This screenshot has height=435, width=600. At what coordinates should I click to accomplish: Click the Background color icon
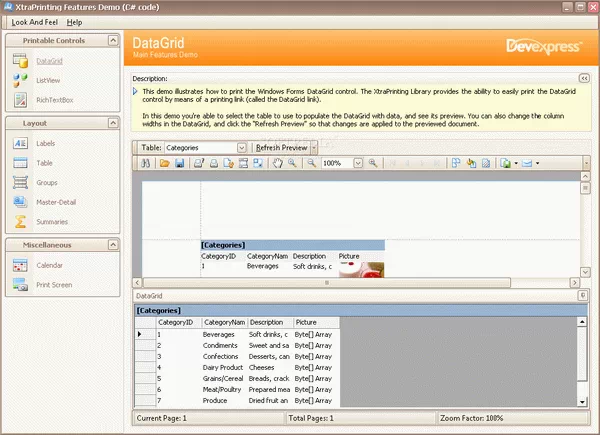tap(471, 163)
